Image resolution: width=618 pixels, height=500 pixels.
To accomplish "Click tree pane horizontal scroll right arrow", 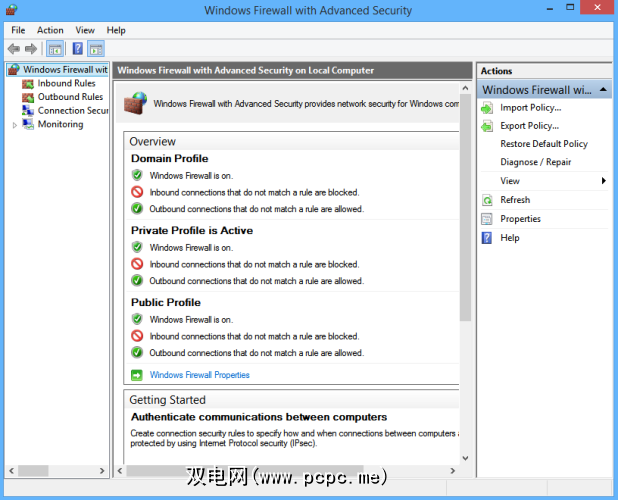I will (102, 471).
